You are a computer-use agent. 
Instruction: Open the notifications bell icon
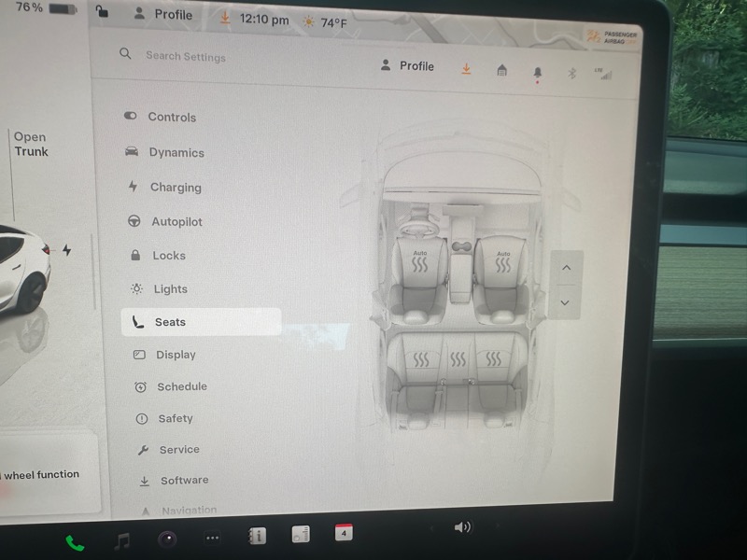point(537,73)
